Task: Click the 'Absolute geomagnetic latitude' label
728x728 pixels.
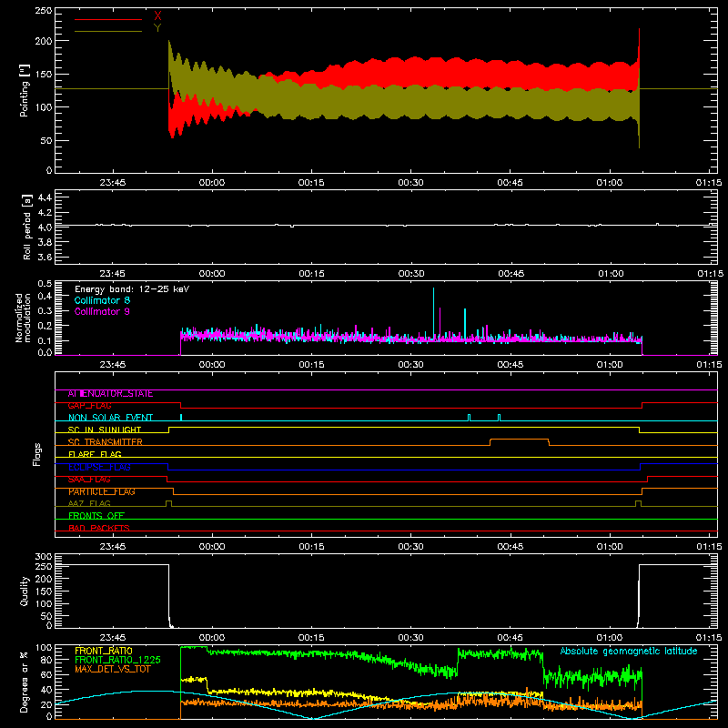Action: click(629, 652)
